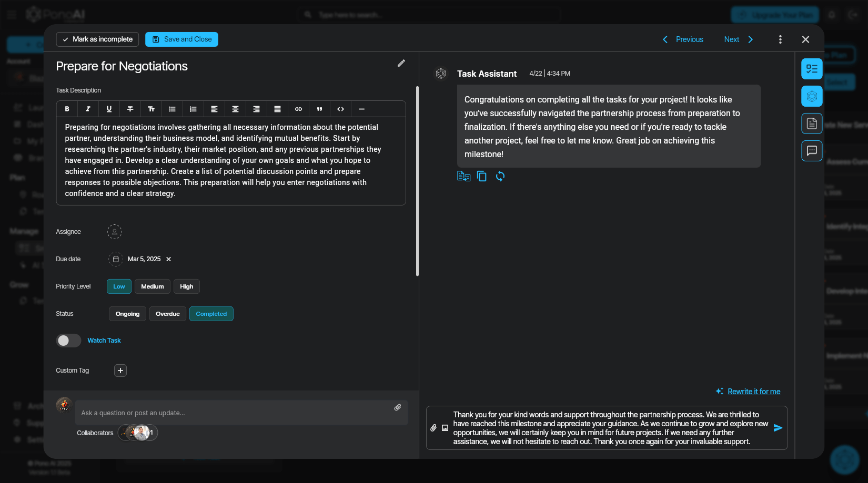Open the AI assistant panel
The height and width of the screenshot is (483, 868).
[812, 96]
